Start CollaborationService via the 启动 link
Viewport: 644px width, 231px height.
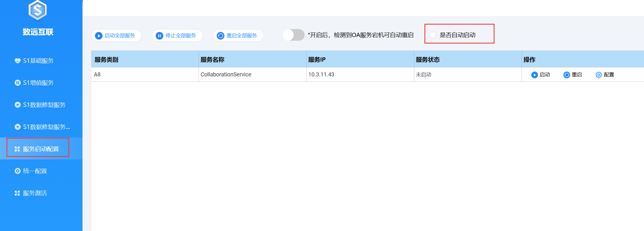pyautogui.click(x=545, y=75)
